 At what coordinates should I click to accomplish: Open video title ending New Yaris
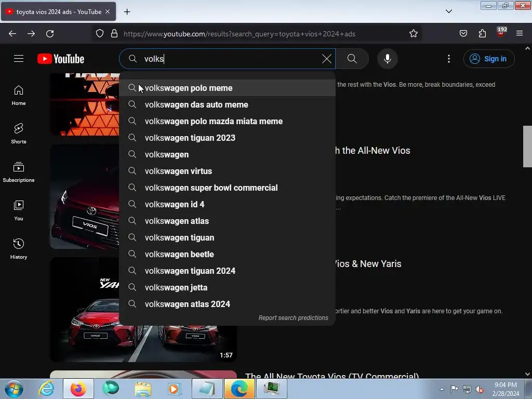[x=367, y=263]
